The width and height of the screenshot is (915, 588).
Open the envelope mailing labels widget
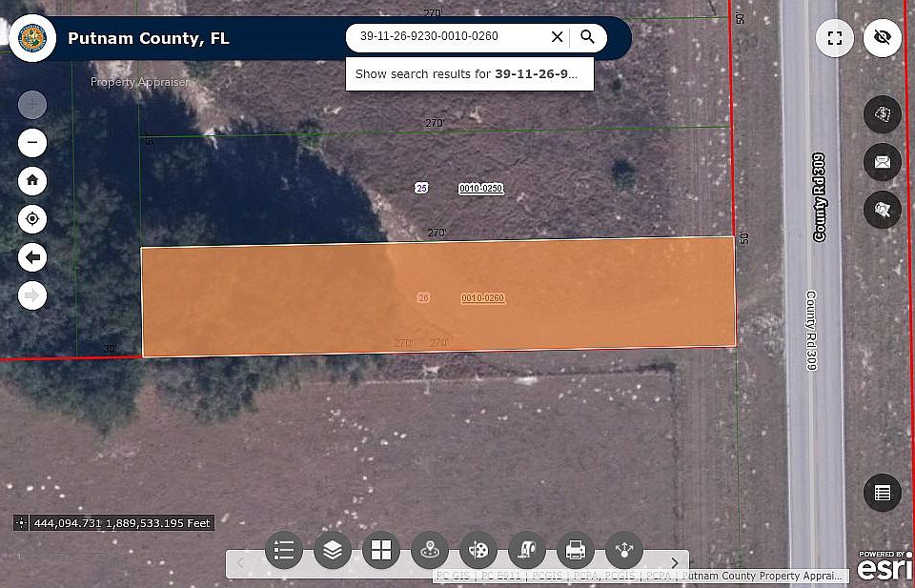pyautogui.click(x=883, y=162)
